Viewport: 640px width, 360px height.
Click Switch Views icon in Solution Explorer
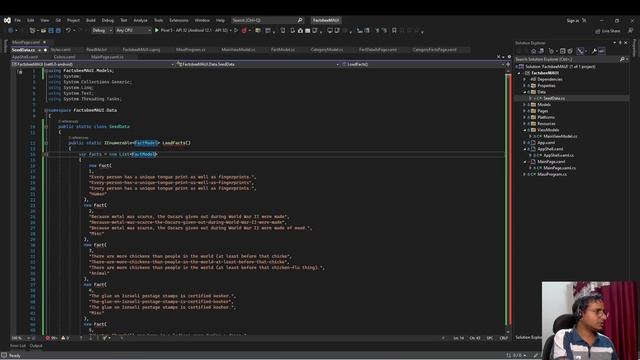541,51
